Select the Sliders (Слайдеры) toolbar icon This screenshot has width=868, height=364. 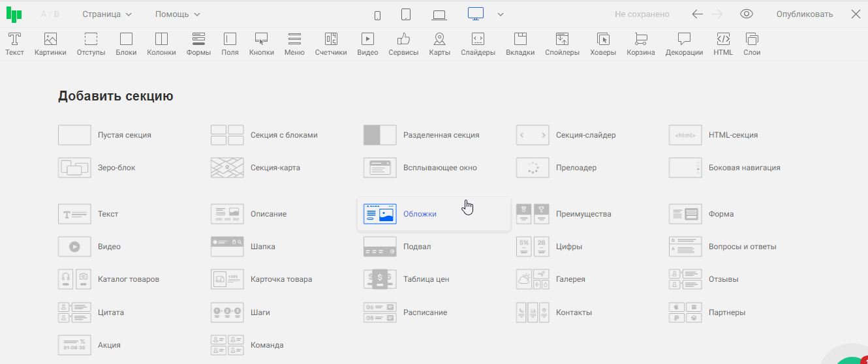pyautogui.click(x=478, y=44)
